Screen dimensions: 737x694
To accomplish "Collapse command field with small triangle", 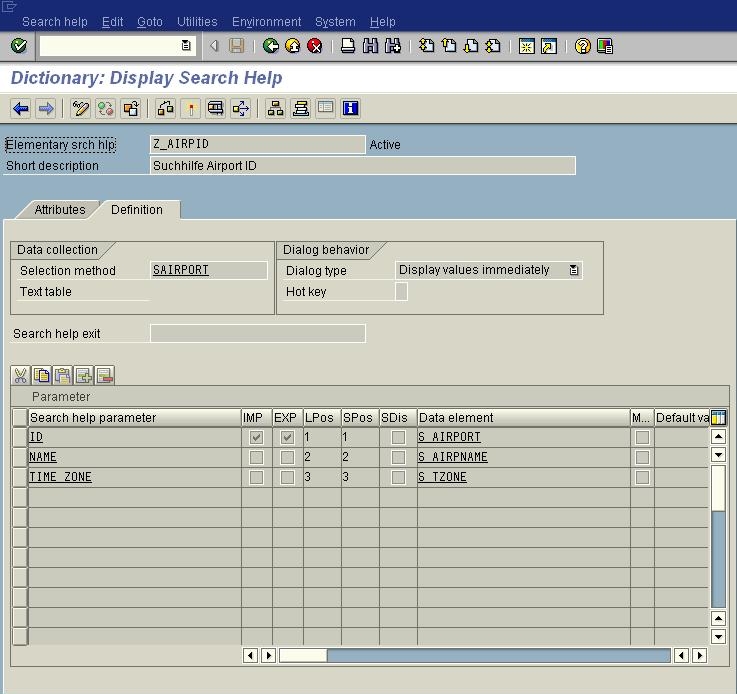I will tap(214, 46).
